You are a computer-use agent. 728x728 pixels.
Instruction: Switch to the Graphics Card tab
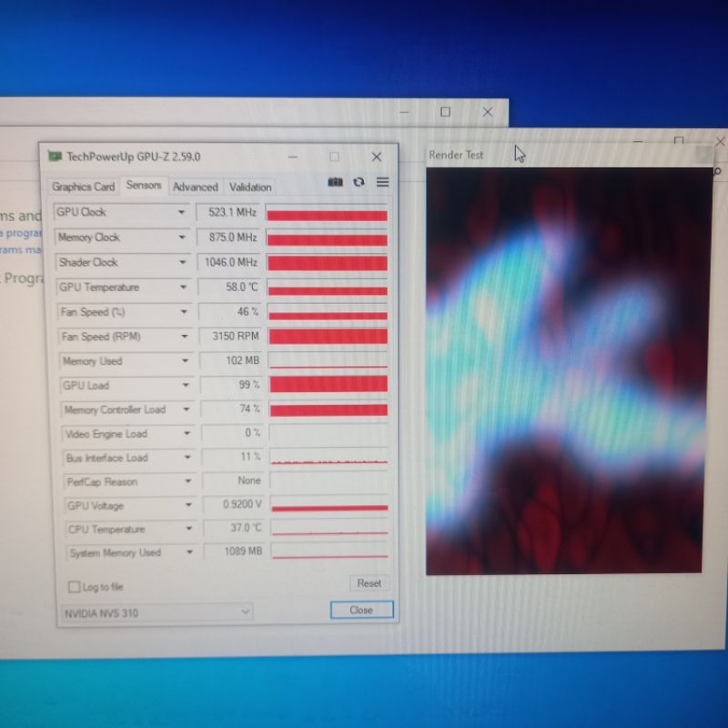pos(84,187)
